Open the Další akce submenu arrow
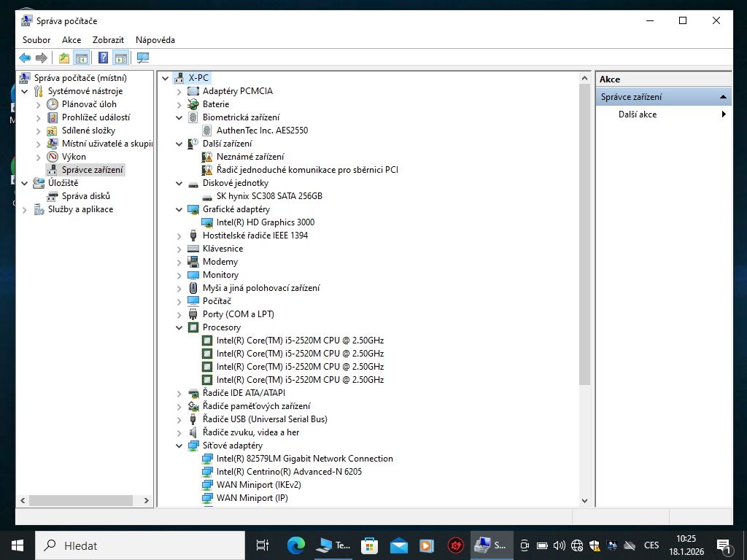 (723, 113)
